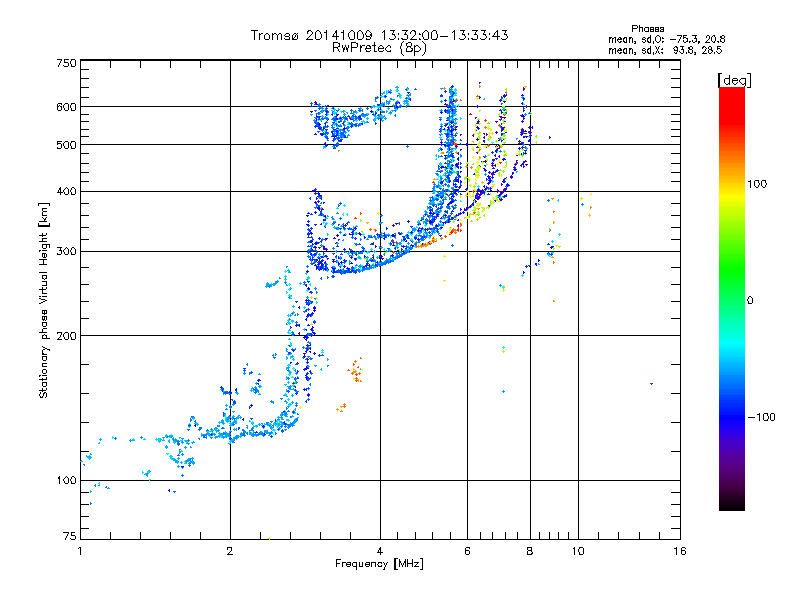This screenshot has height=600, width=800.
Task: Click the y-axis tick label '300'
Action: [66, 251]
